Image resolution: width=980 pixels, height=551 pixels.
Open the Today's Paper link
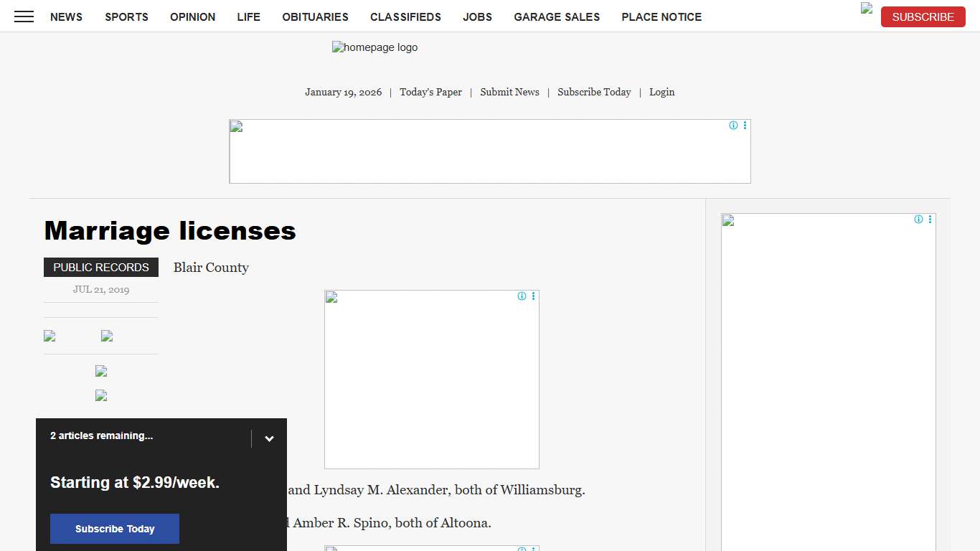[x=430, y=92]
